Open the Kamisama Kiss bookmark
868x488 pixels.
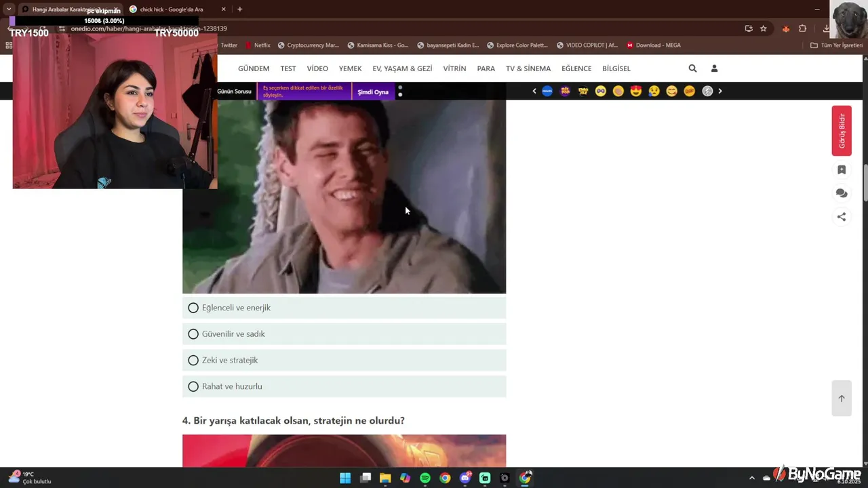point(378,45)
